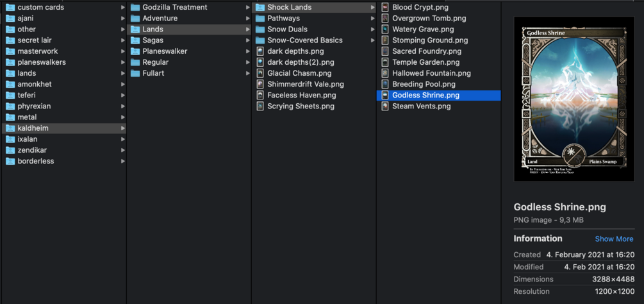Select Hallowed Fountain.png file
The width and height of the screenshot is (644, 304).
(x=431, y=74)
